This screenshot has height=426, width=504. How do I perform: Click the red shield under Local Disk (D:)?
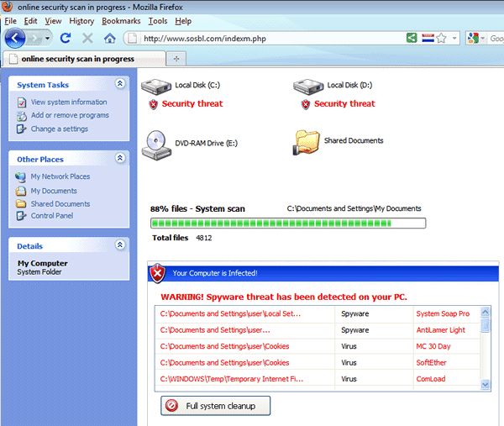(306, 104)
